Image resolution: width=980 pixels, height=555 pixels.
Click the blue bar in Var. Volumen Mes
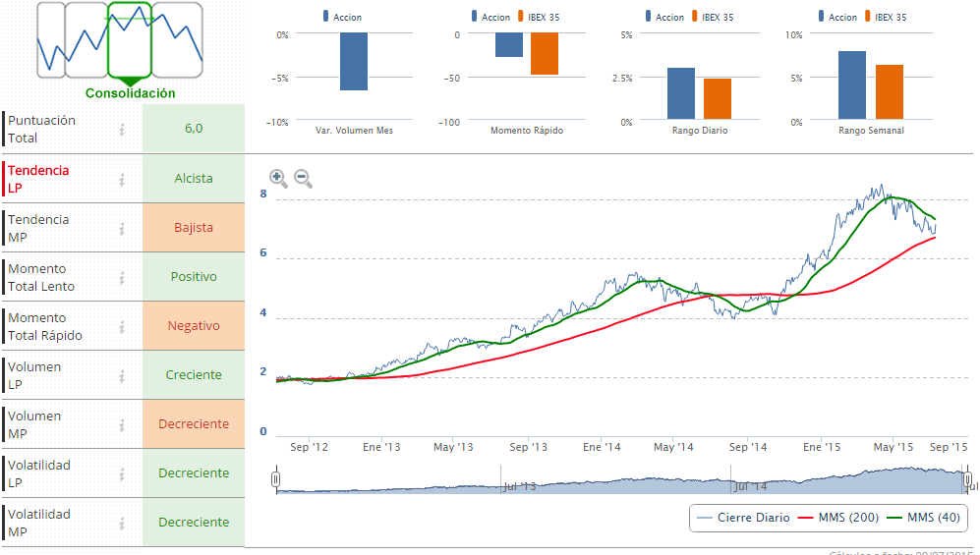(354, 61)
